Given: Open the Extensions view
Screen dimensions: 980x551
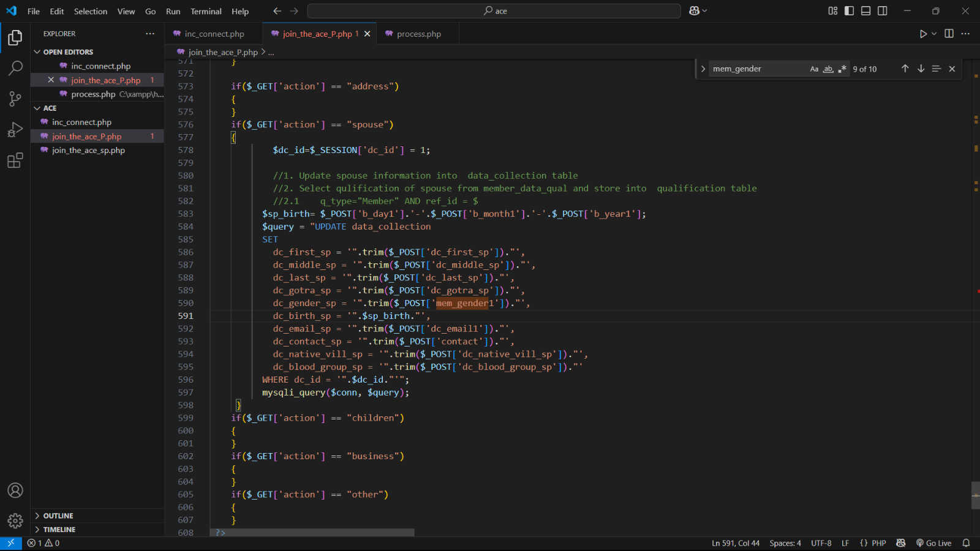Looking at the screenshot, I should 15,161.
